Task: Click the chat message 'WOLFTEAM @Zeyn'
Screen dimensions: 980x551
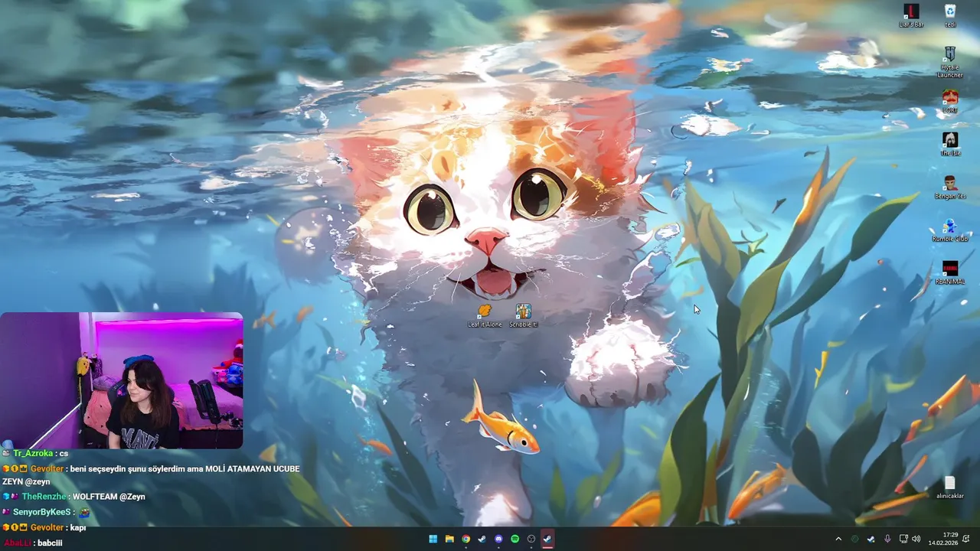Action: 109,497
